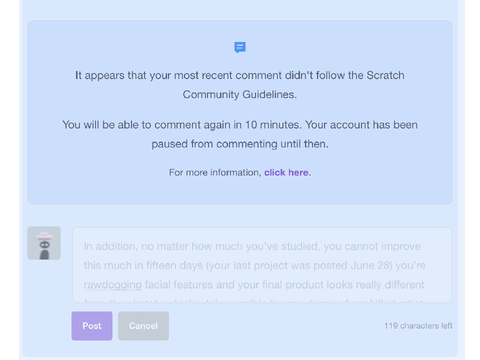Place cursor on "this much in fifteen days" line
Viewport: 480px width, 360px height.
(x=255, y=266)
